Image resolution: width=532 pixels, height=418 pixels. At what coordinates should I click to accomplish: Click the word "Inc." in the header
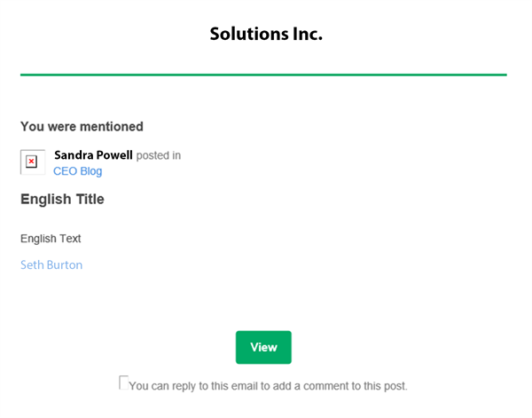point(306,35)
